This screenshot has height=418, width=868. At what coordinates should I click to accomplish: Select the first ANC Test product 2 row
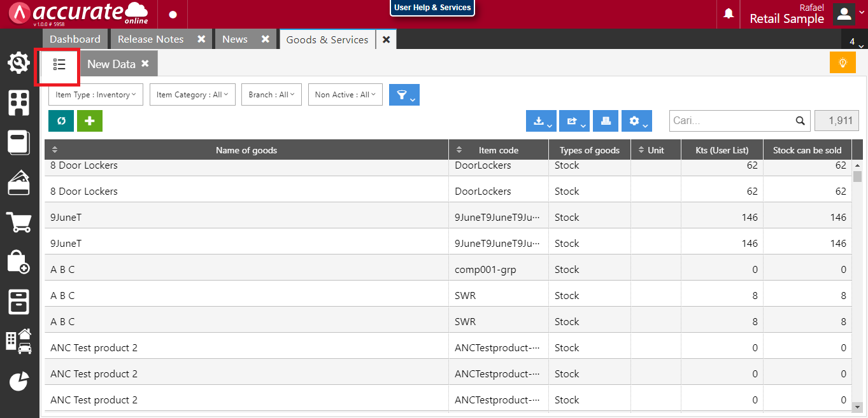click(448, 347)
